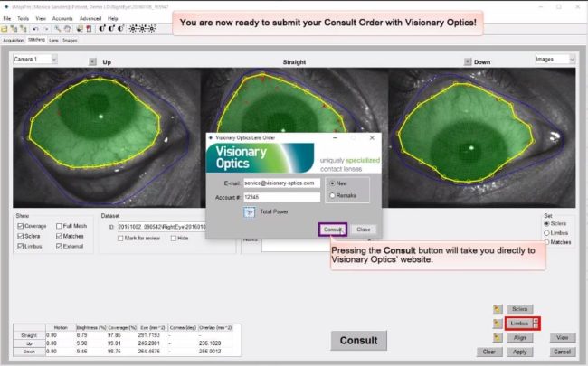
Task: Open the Advanced menu
Action: [90, 18]
